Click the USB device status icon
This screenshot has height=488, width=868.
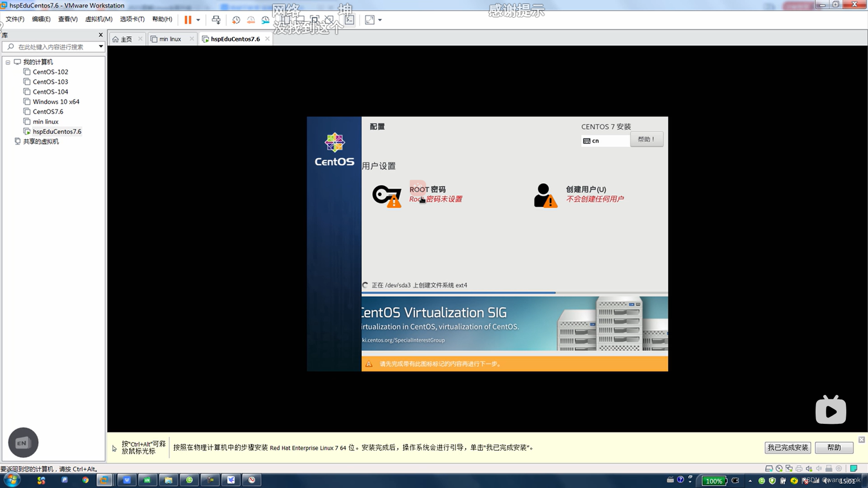[x=829, y=469]
